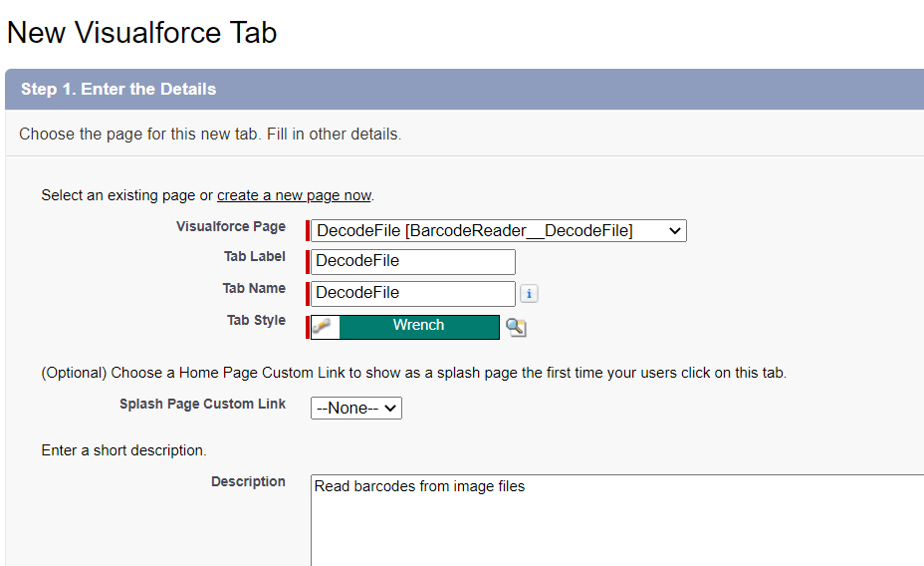924x566 pixels.
Task: Open the Visualforce Page dropdown
Action: (x=499, y=231)
